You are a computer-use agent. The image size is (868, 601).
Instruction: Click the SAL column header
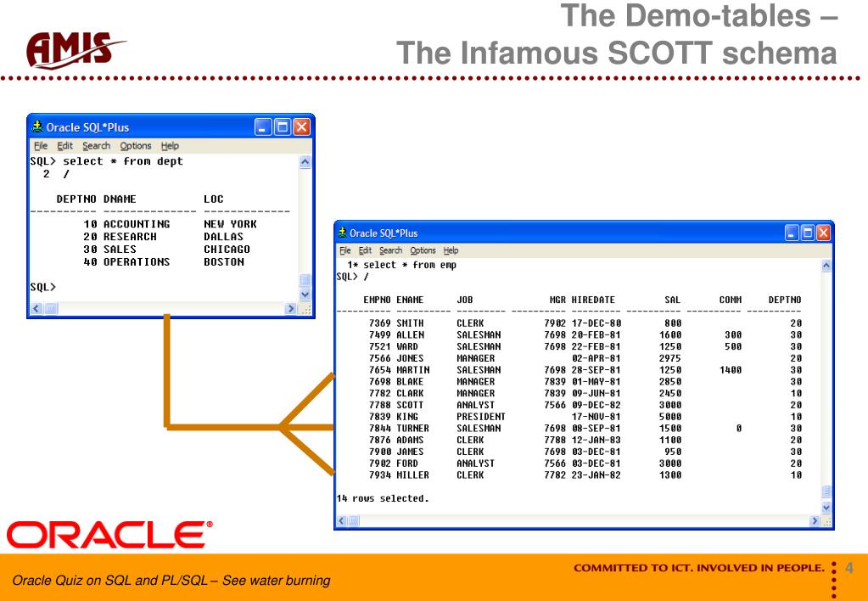[x=673, y=300]
